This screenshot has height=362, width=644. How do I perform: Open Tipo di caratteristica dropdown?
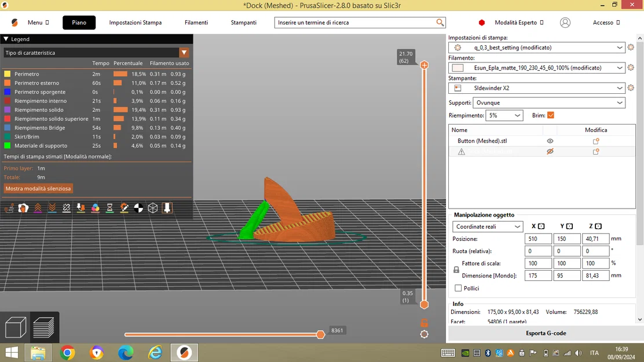coord(96,53)
